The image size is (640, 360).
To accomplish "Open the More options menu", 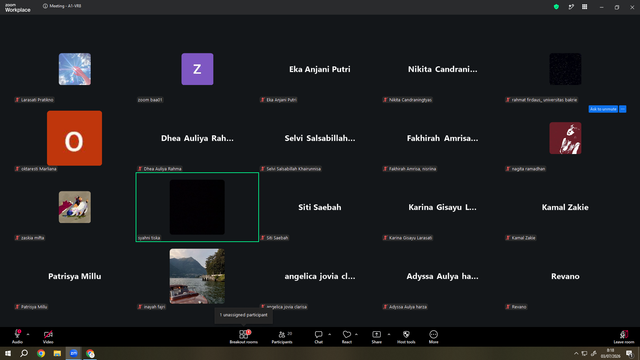I will point(433,337).
